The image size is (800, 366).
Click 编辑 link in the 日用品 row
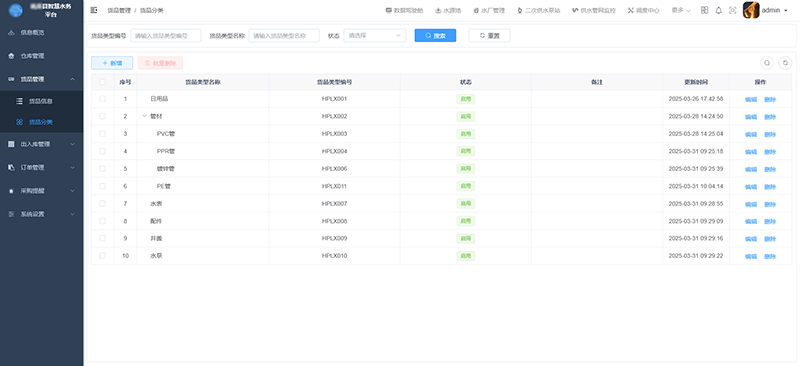coord(751,100)
